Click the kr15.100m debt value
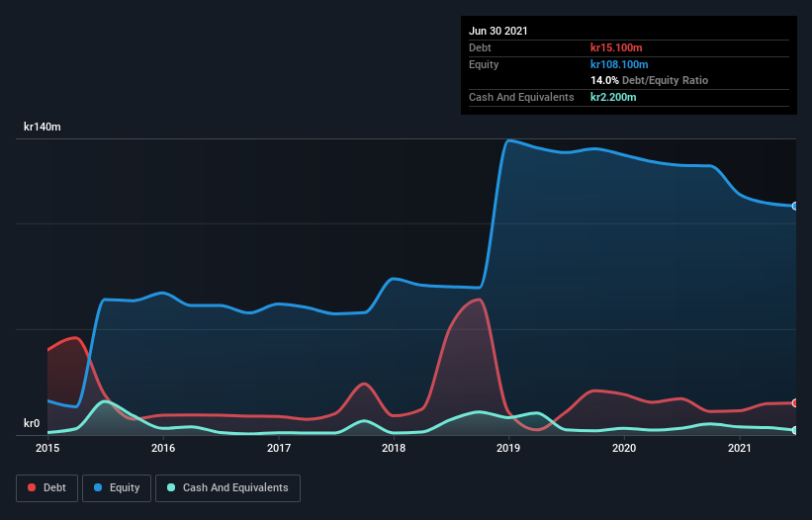The height and width of the screenshot is (520, 812). (616, 47)
